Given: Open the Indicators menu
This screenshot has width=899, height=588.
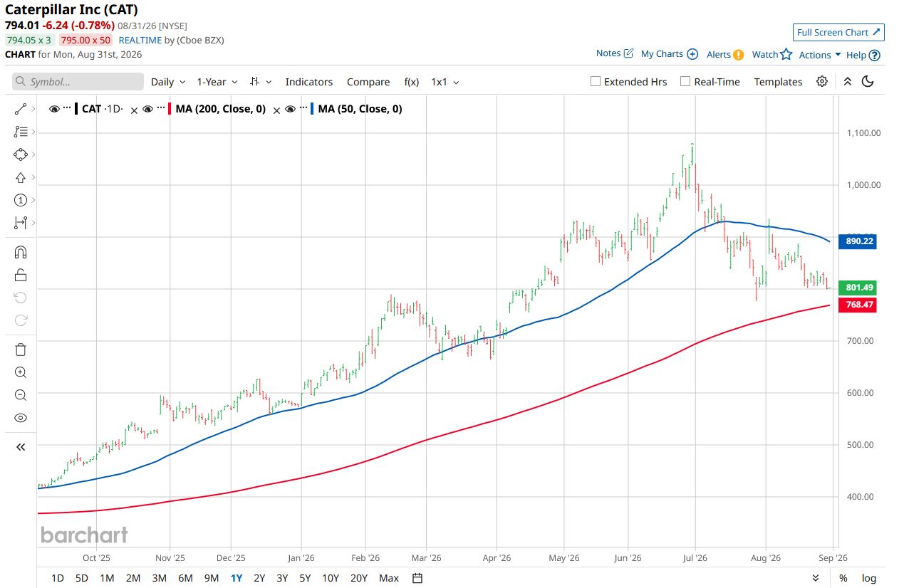Looking at the screenshot, I should (309, 82).
